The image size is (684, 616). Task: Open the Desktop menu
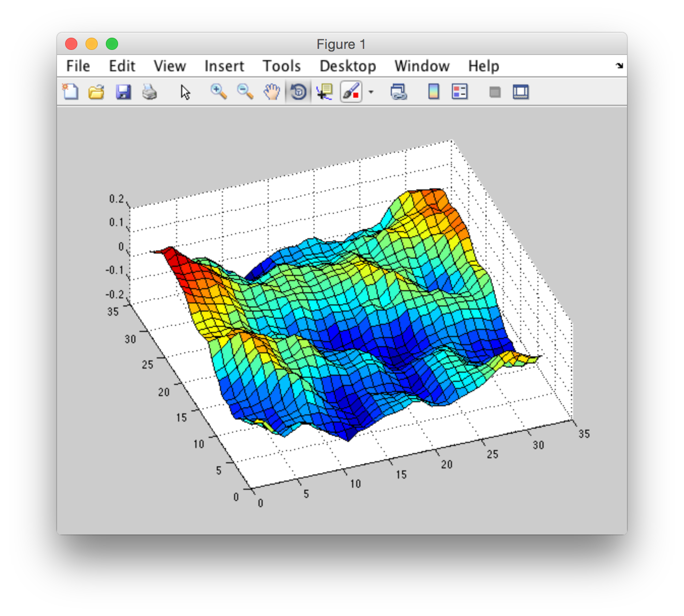click(348, 66)
